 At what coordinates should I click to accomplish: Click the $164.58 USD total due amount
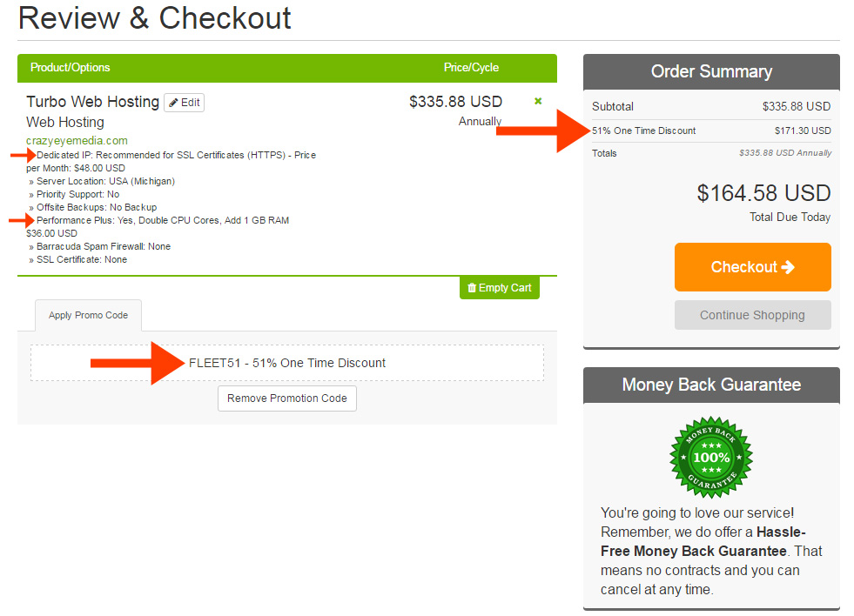763,193
